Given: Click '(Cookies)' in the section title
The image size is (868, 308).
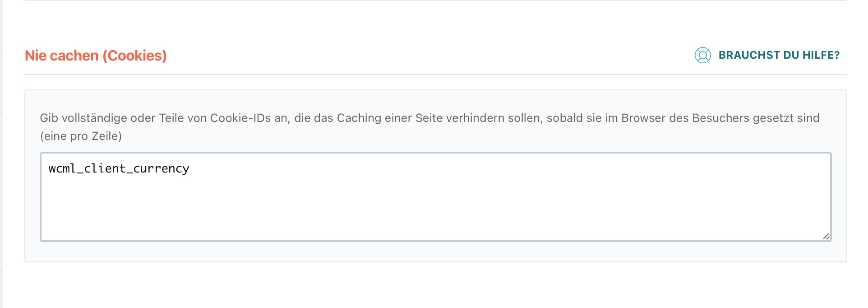Looking at the screenshot, I should click(x=135, y=56).
